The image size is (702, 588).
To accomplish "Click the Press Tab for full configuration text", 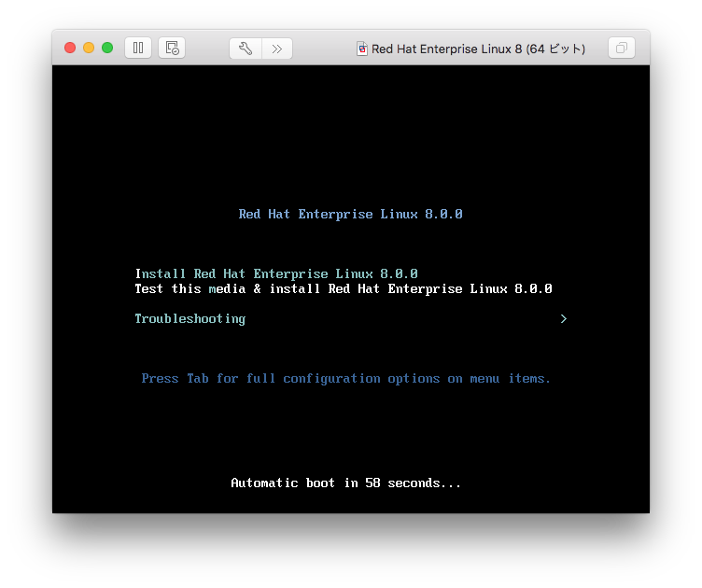I will 345,379.
